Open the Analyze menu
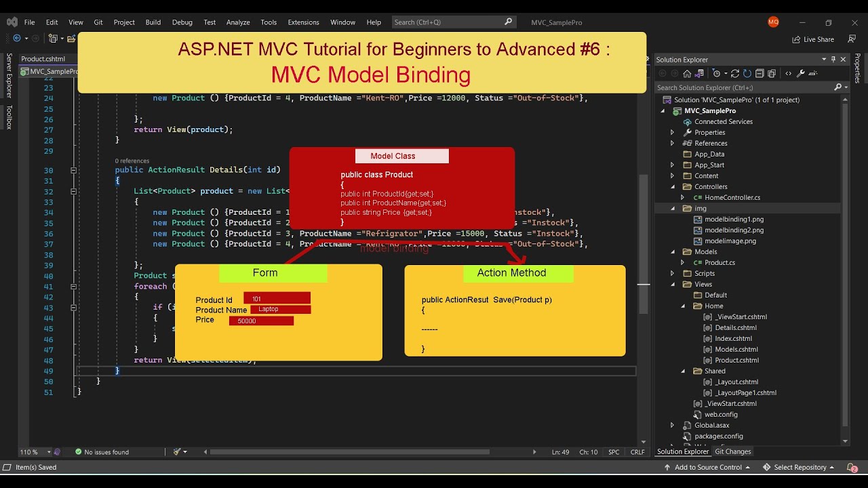868x488 pixels. tap(238, 22)
